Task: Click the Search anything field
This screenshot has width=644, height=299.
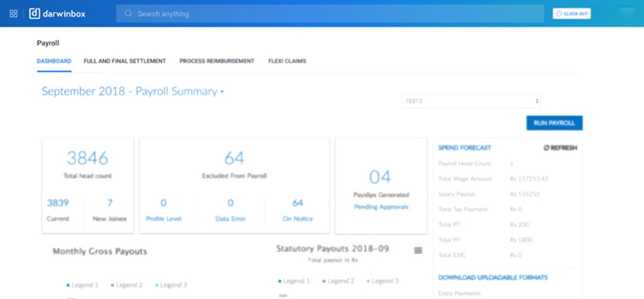Action: pyautogui.click(x=330, y=14)
